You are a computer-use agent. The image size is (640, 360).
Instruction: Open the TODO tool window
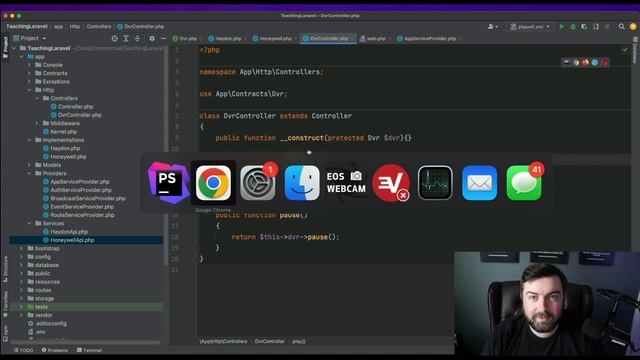23,350
